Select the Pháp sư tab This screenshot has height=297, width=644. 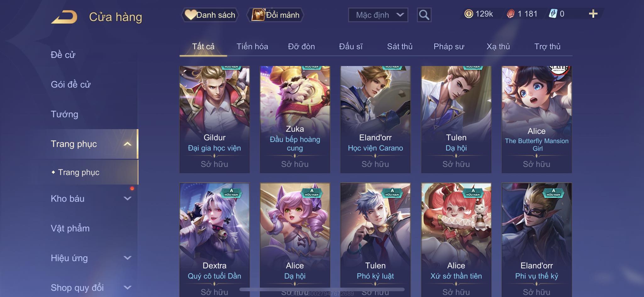click(449, 46)
